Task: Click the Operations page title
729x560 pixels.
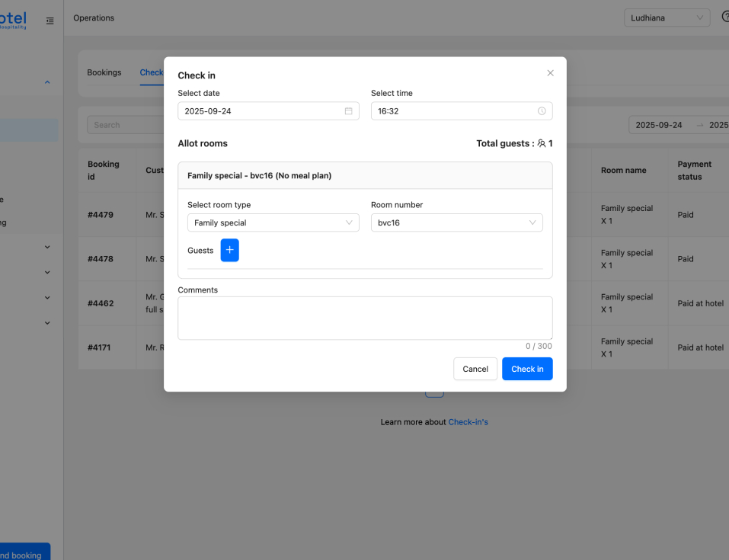Action: (94, 18)
